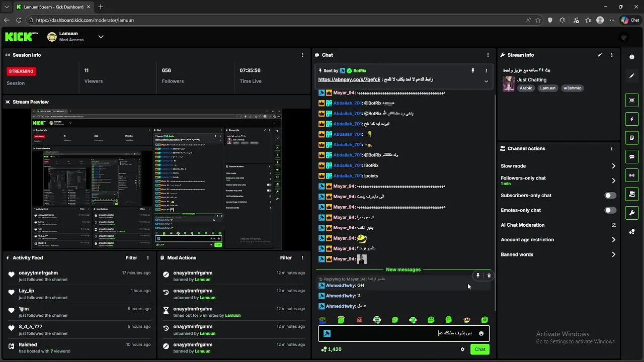
Task: Toggle Emotes-only chat switch
Action: click(610, 210)
